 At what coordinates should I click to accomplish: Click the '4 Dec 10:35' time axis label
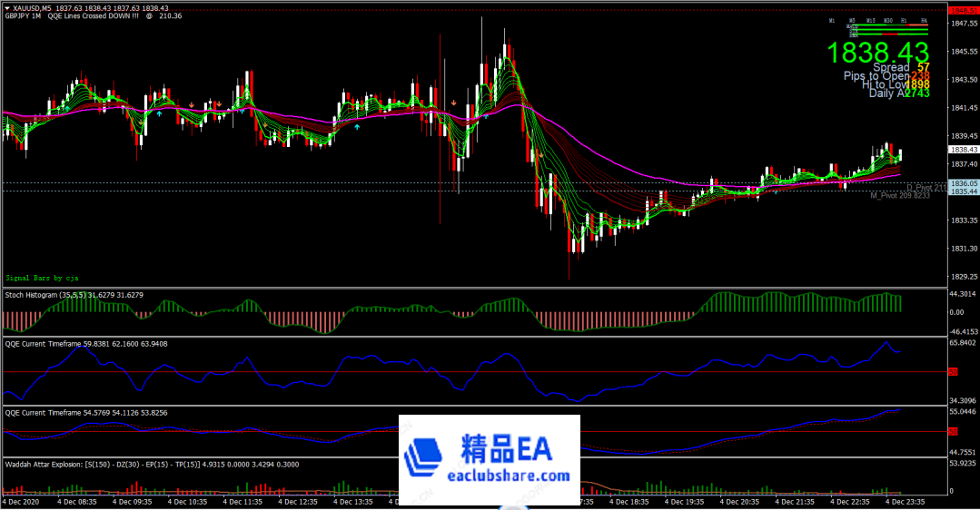coord(187,501)
